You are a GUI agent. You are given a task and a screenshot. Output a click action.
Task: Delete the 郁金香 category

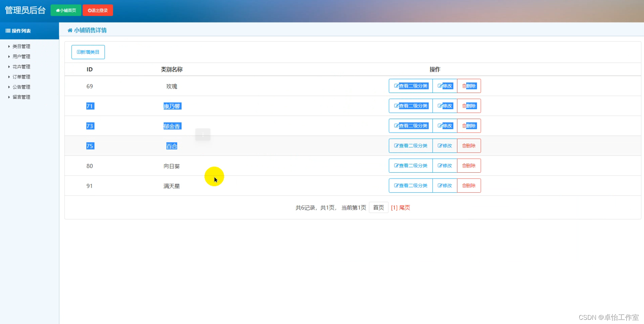point(469,126)
